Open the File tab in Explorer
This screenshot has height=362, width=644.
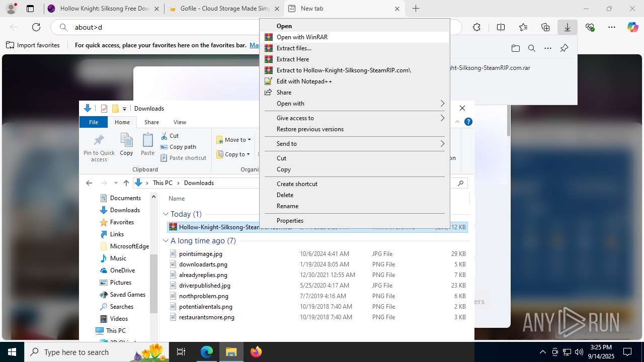pos(94,122)
